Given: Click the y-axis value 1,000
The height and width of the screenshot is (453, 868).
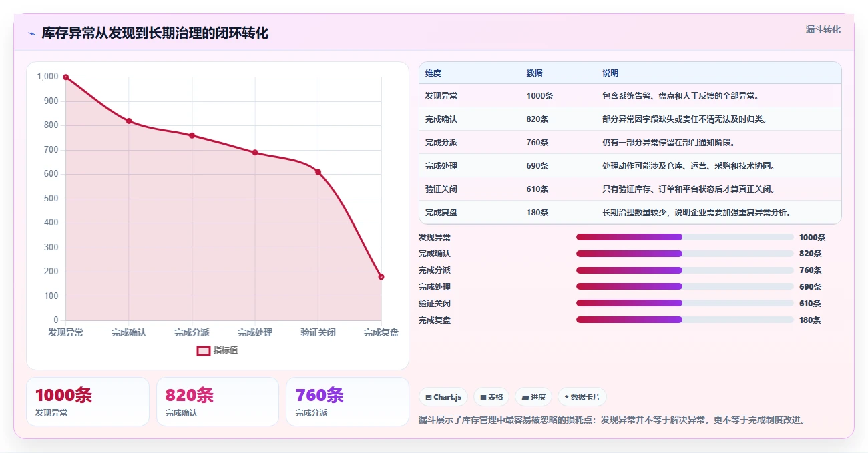Looking at the screenshot, I should [x=47, y=77].
